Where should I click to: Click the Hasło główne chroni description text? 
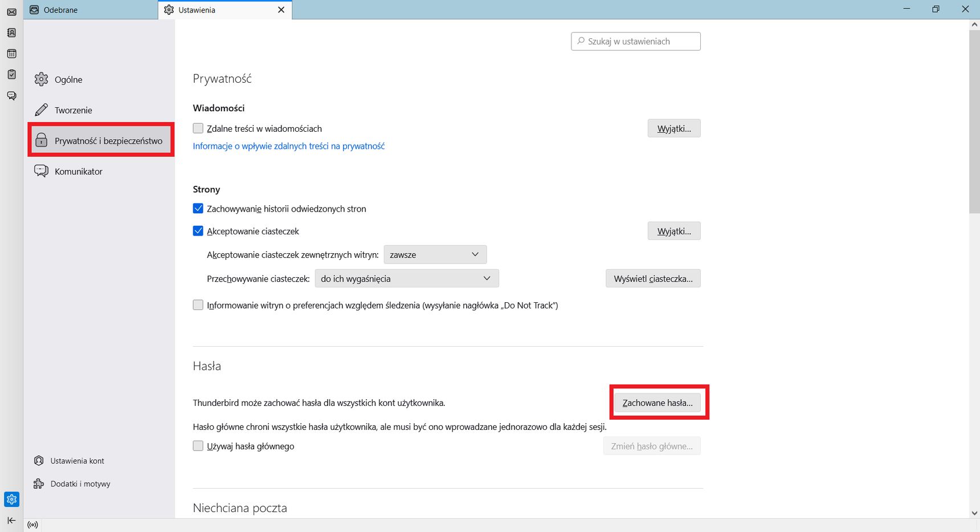(x=400, y=427)
